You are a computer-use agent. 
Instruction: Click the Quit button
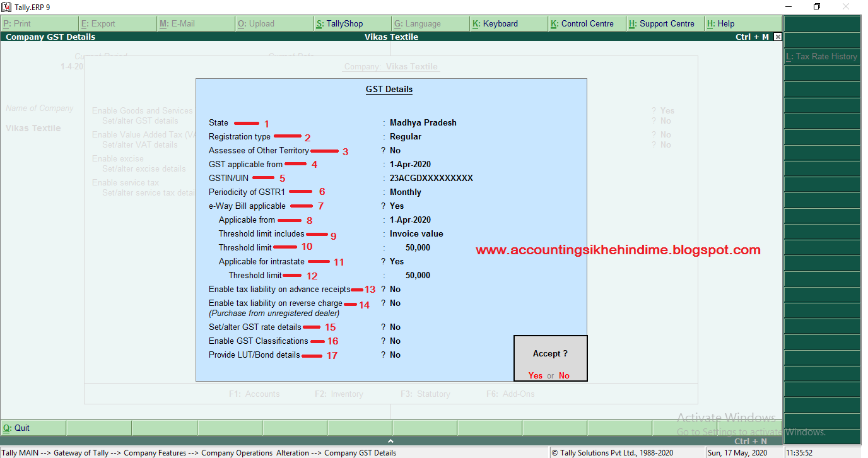tap(33, 428)
